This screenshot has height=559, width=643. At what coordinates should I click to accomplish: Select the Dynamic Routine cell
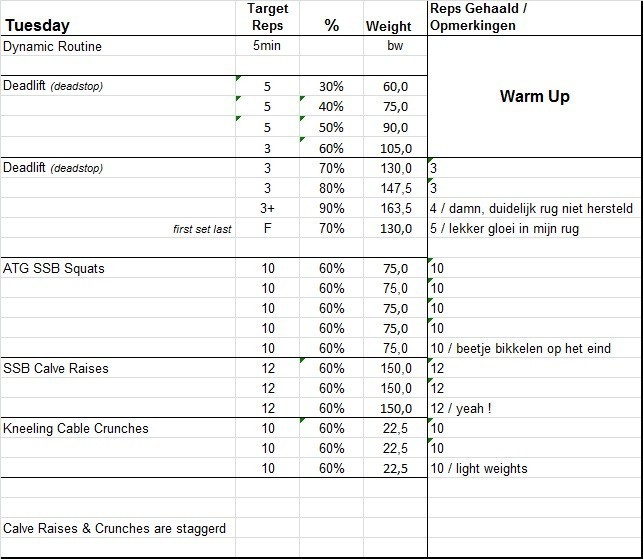point(52,46)
